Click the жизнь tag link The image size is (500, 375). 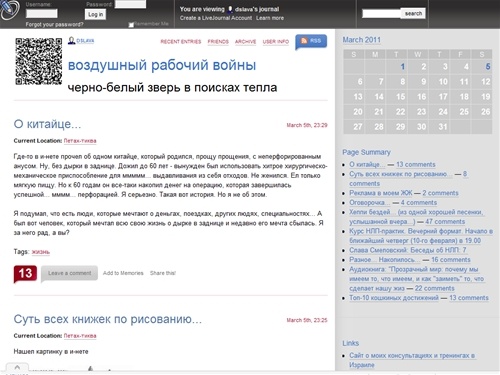pyautogui.click(x=41, y=252)
